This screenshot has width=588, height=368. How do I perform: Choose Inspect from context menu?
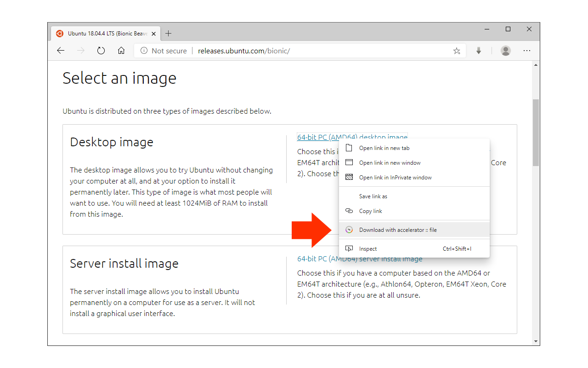(x=414, y=249)
